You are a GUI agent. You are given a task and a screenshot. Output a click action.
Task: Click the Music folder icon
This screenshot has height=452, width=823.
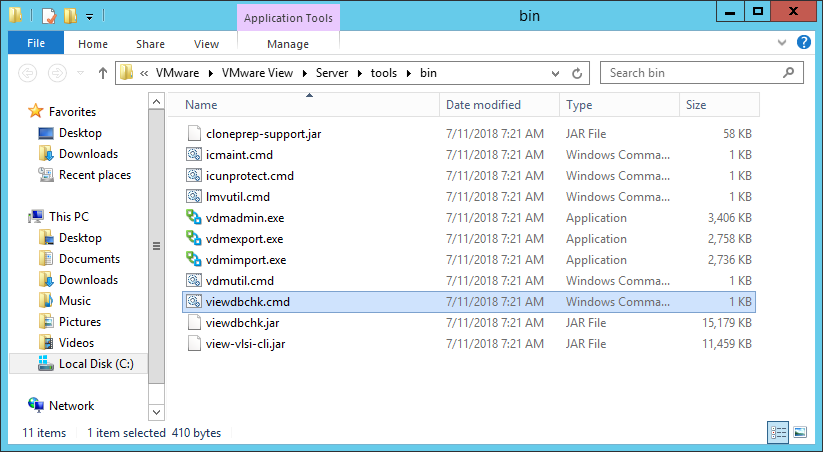coord(46,300)
